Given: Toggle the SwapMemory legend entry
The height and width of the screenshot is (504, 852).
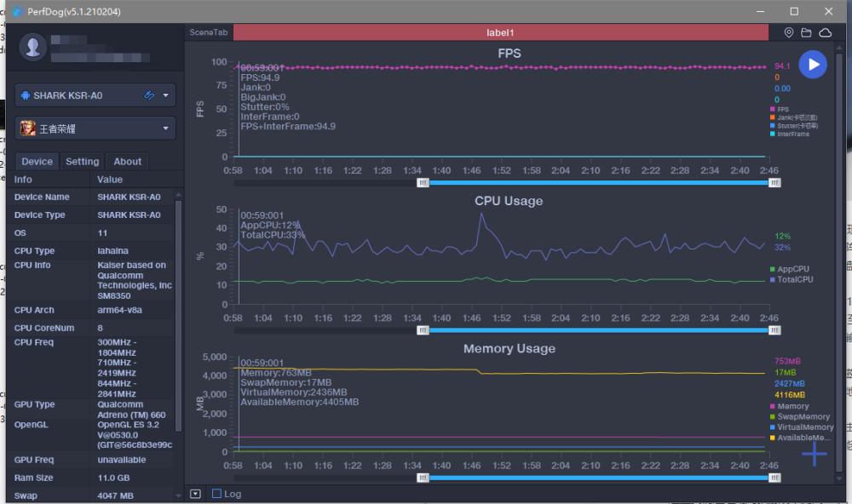Looking at the screenshot, I should (x=802, y=416).
